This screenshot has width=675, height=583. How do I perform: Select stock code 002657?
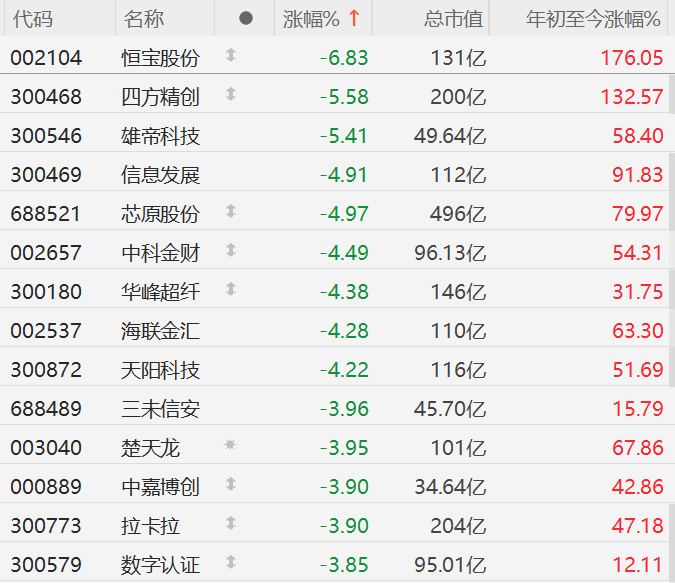coord(46,253)
